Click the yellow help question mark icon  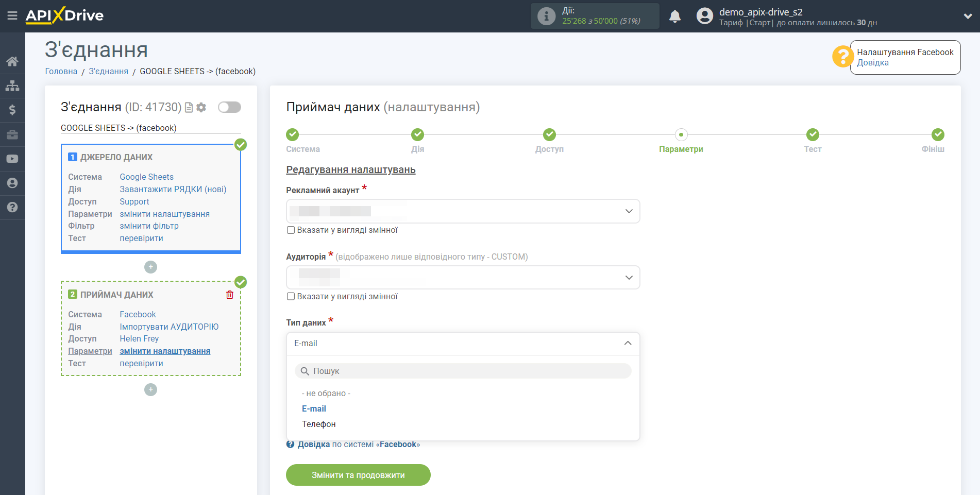tap(843, 57)
